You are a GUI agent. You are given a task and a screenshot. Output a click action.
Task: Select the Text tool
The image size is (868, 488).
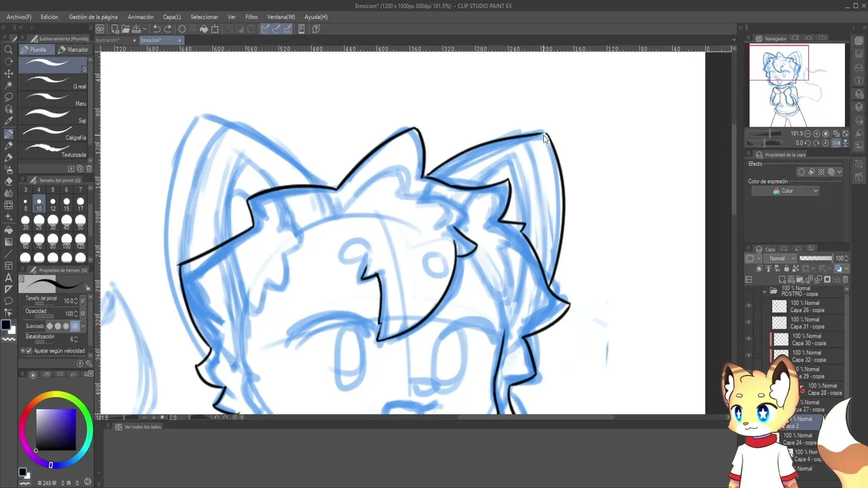pyautogui.click(x=9, y=277)
